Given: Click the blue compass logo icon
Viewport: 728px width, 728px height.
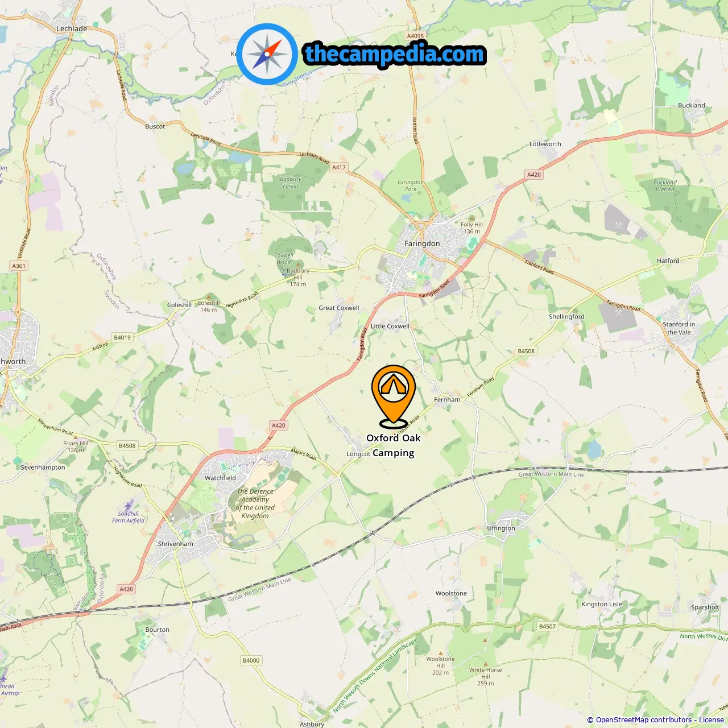Looking at the screenshot, I should [267, 55].
